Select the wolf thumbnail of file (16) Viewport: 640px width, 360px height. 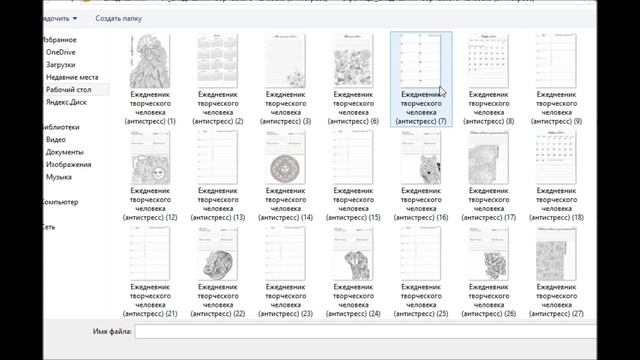pos(421,157)
